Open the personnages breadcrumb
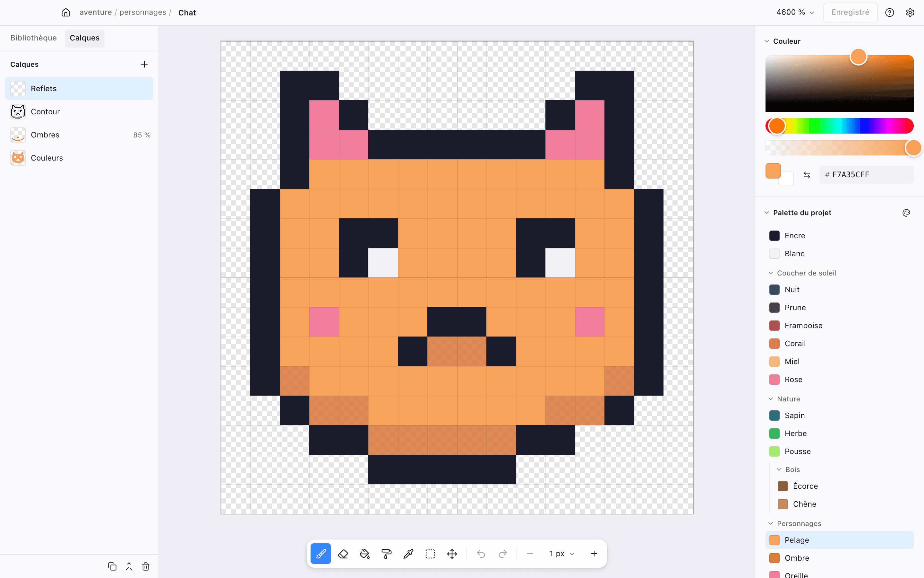Viewport: 924px width, 578px height. 143,12
